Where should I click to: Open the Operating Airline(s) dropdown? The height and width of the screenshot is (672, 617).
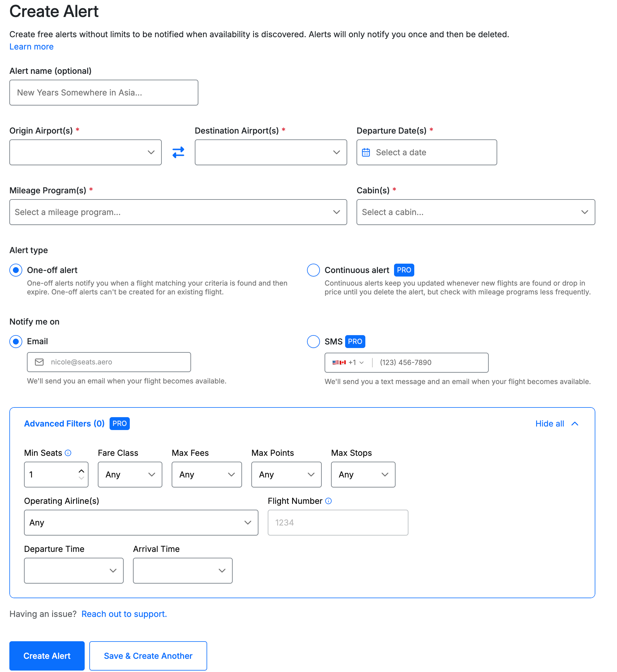pyautogui.click(x=141, y=523)
